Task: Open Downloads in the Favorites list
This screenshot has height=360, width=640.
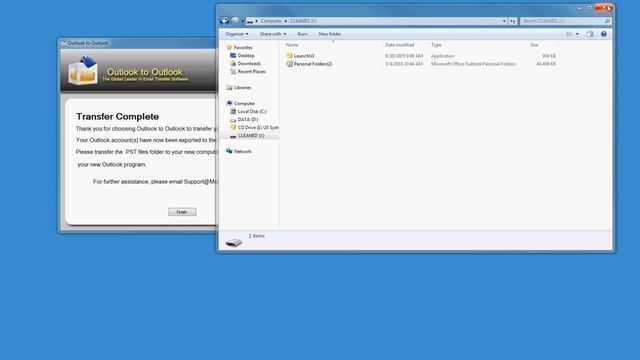Action: click(249, 64)
